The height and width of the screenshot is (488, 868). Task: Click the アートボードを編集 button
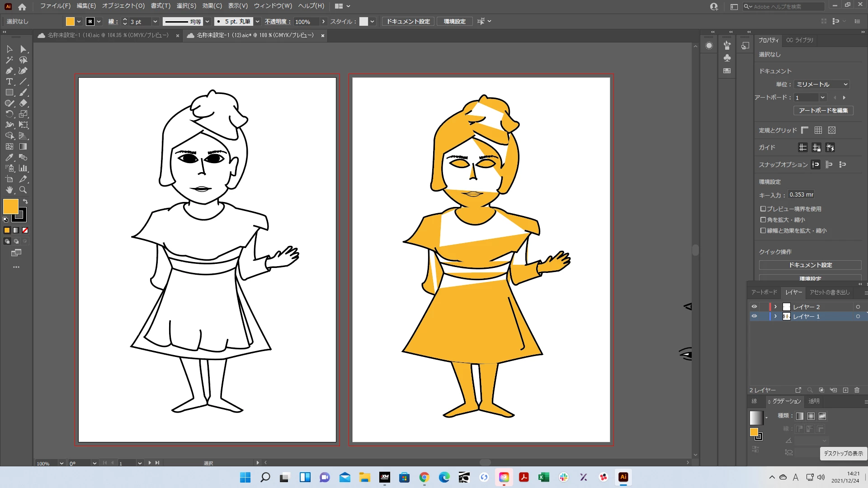click(823, 111)
